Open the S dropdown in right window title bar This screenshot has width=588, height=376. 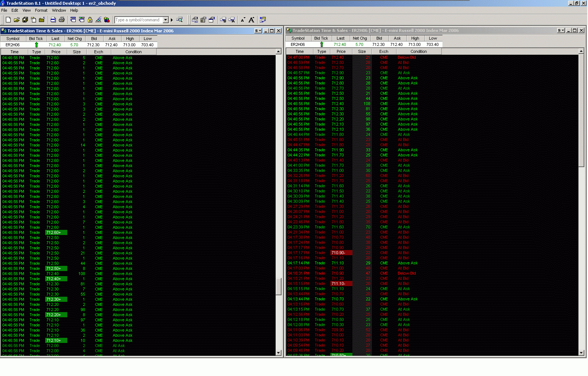pos(561,30)
